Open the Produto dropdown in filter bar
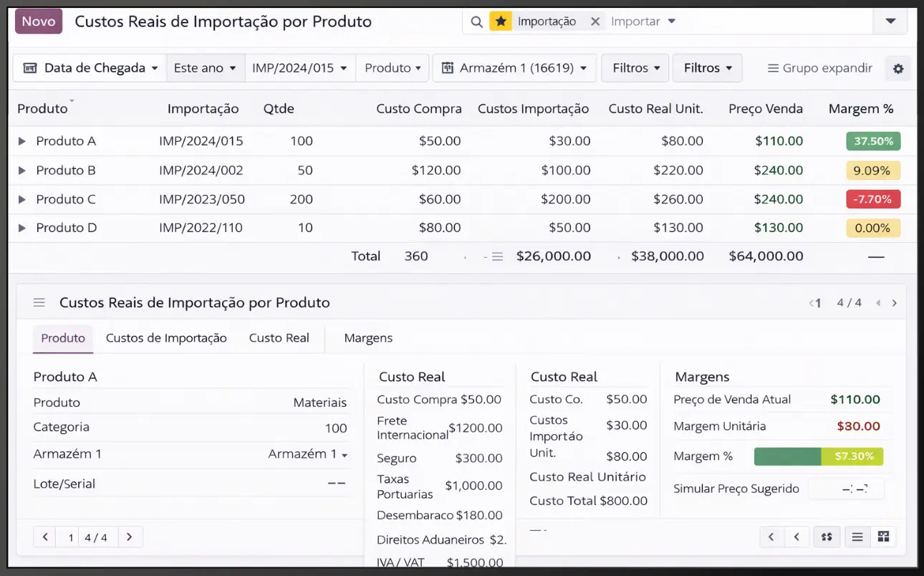 393,68
